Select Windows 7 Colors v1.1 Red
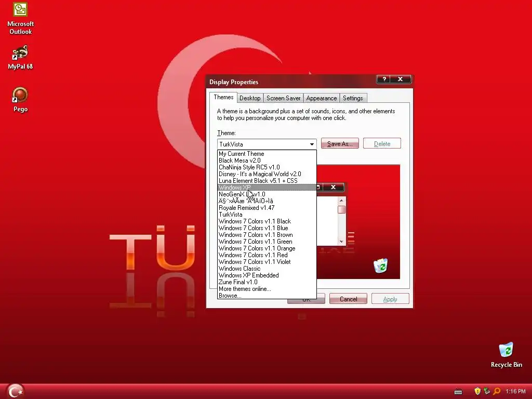Screen dimensions: 532x399 (x=267, y=255)
